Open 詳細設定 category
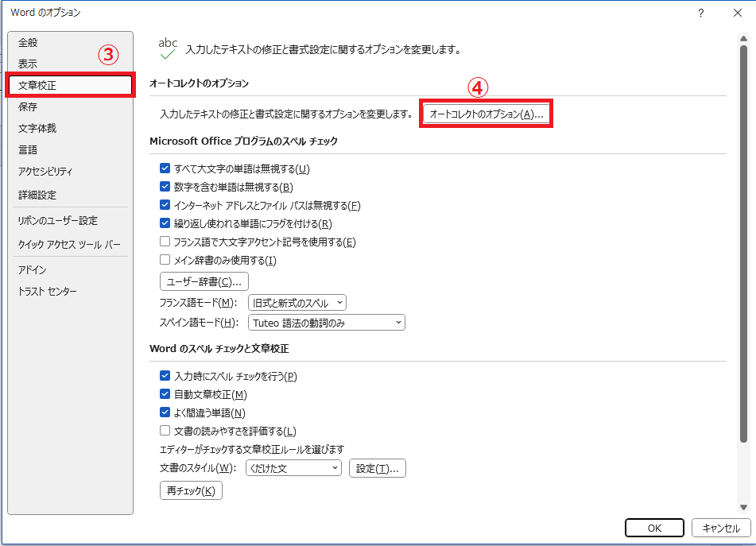The height and width of the screenshot is (546, 756). coord(71,195)
